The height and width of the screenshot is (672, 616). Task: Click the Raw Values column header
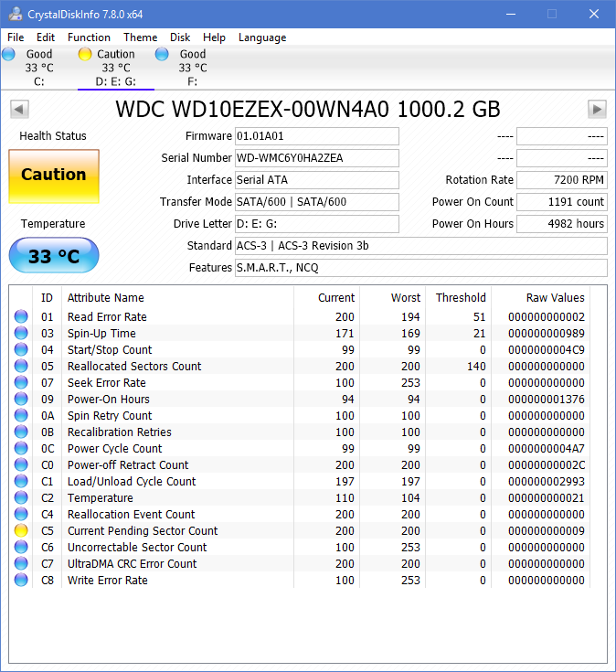tap(555, 297)
